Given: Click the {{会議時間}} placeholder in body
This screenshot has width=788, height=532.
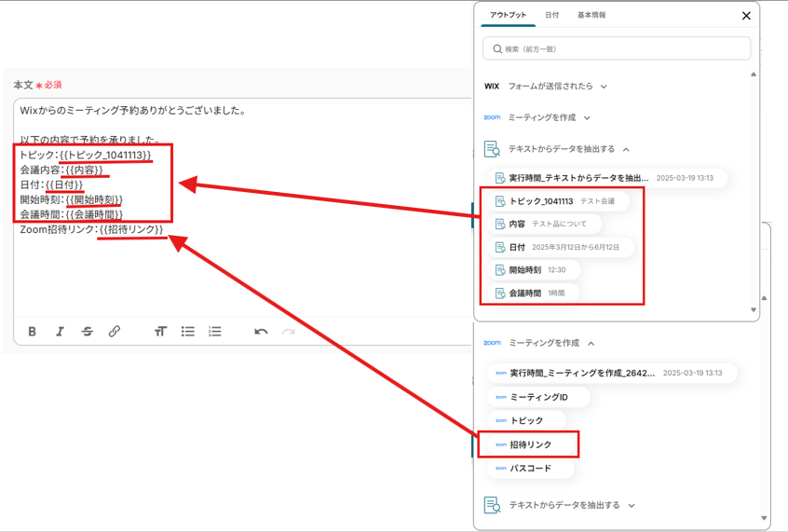Looking at the screenshot, I should (94, 214).
